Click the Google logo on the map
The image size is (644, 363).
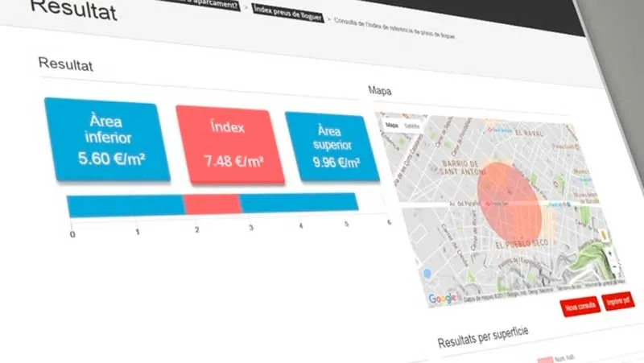click(441, 299)
